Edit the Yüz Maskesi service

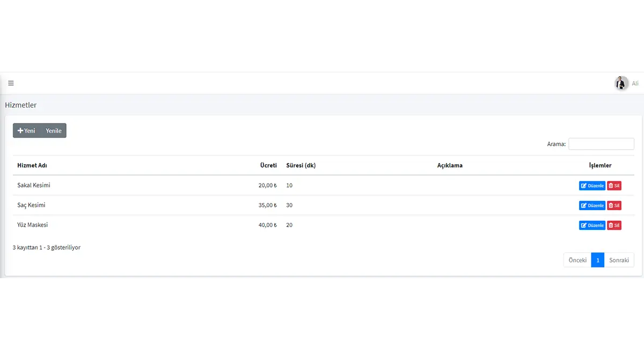point(592,226)
